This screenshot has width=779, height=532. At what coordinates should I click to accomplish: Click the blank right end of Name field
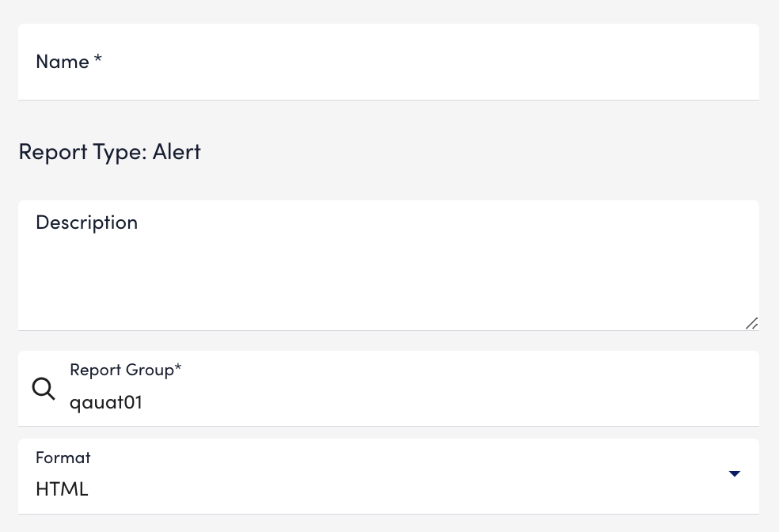click(x=646, y=62)
